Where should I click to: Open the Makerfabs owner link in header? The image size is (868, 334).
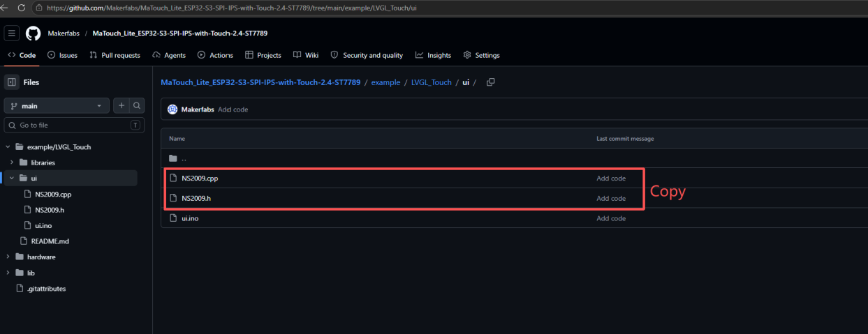(64, 33)
